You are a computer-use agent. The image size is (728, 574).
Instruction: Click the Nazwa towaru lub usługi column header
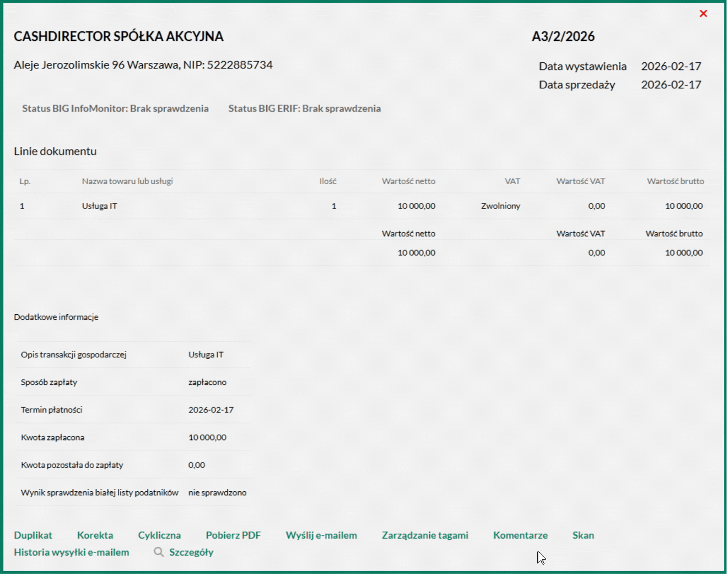pyautogui.click(x=127, y=181)
